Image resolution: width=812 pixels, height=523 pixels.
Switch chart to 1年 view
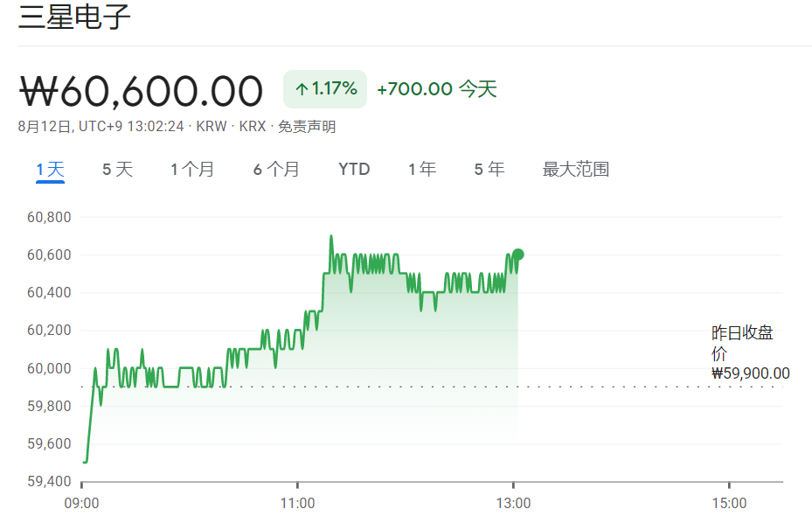click(x=422, y=169)
